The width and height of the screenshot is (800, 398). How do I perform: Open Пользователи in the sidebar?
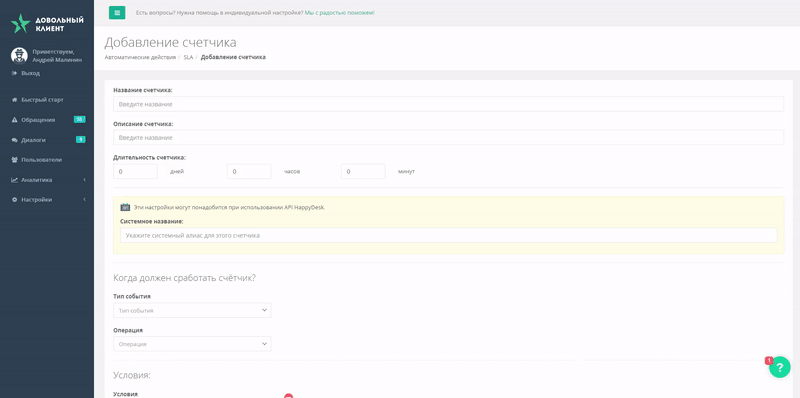pos(36,160)
